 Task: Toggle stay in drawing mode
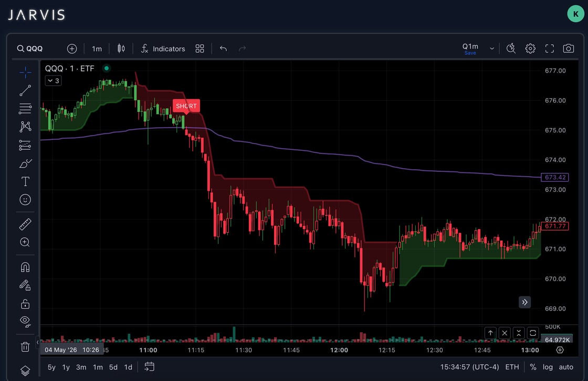(25, 285)
